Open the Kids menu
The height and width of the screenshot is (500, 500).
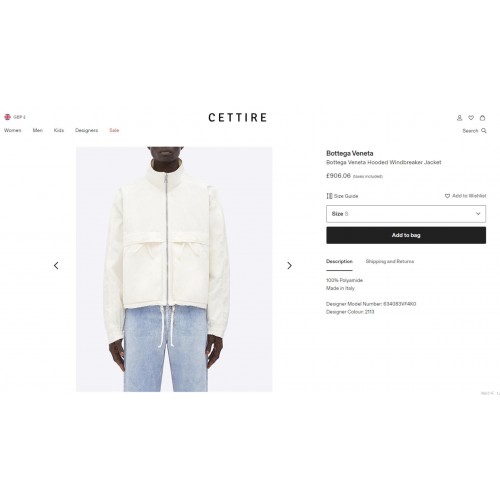[59, 130]
